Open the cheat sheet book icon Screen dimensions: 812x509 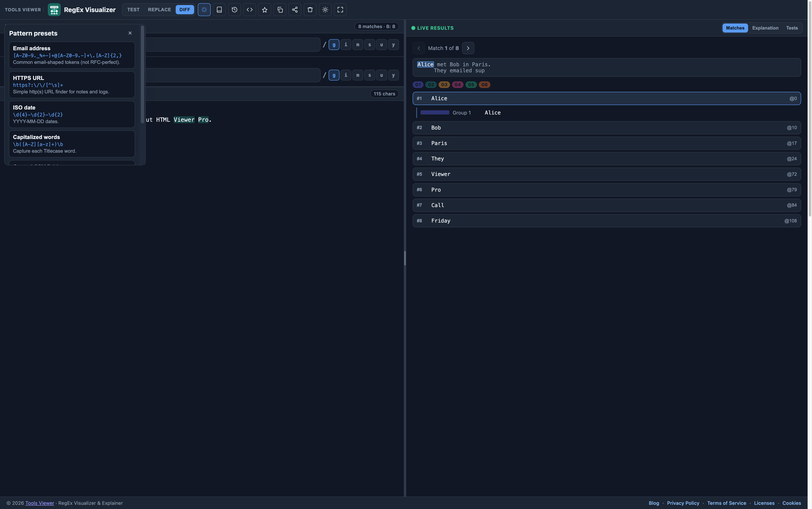219,10
